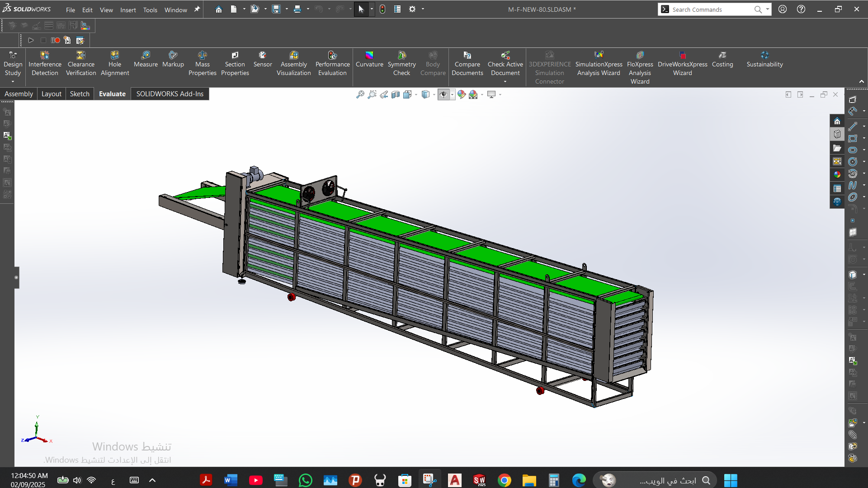Pin the menu bar

tap(197, 9)
